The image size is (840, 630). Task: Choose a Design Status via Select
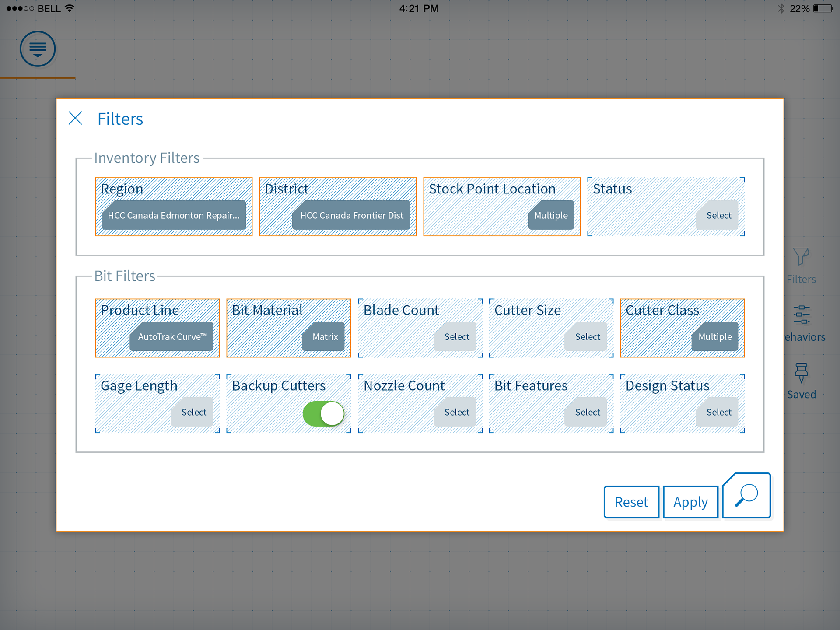click(718, 412)
